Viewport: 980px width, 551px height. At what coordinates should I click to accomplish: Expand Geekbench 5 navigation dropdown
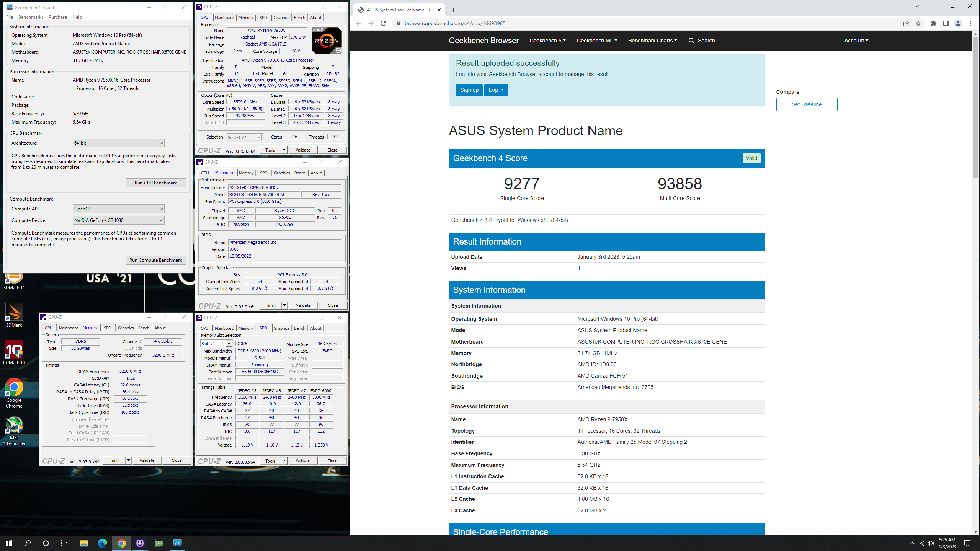[x=547, y=41]
